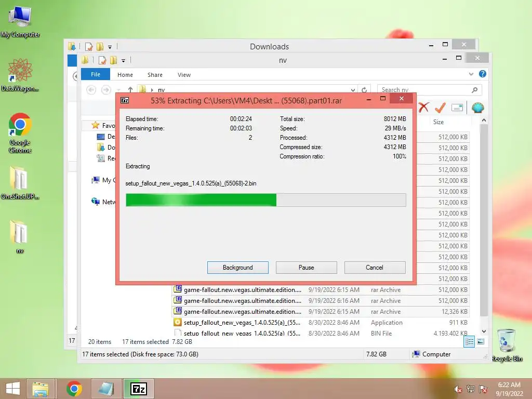Open the quick access toolbar dropdown in nv window
532x399 pixels.
pyautogui.click(x=123, y=60)
